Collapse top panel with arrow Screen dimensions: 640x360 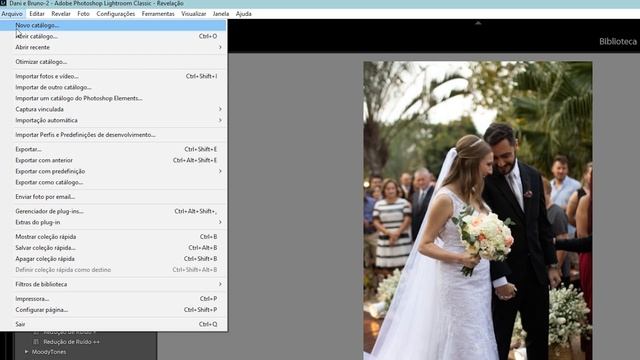point(478,23)
